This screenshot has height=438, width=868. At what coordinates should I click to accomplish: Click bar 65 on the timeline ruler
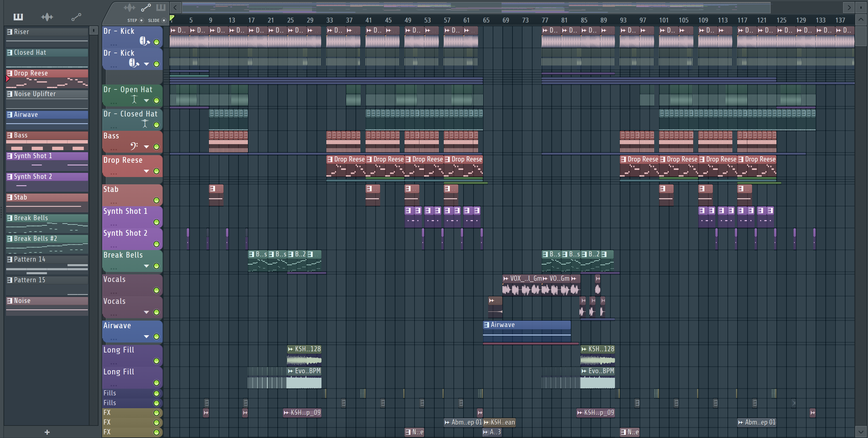(x=486, y=20)
